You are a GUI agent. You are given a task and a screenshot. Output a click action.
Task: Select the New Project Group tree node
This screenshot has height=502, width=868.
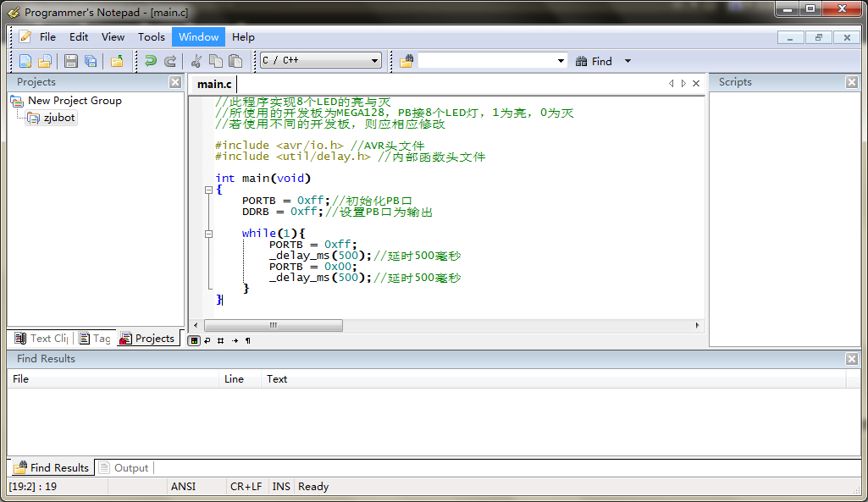click(75, 101)
